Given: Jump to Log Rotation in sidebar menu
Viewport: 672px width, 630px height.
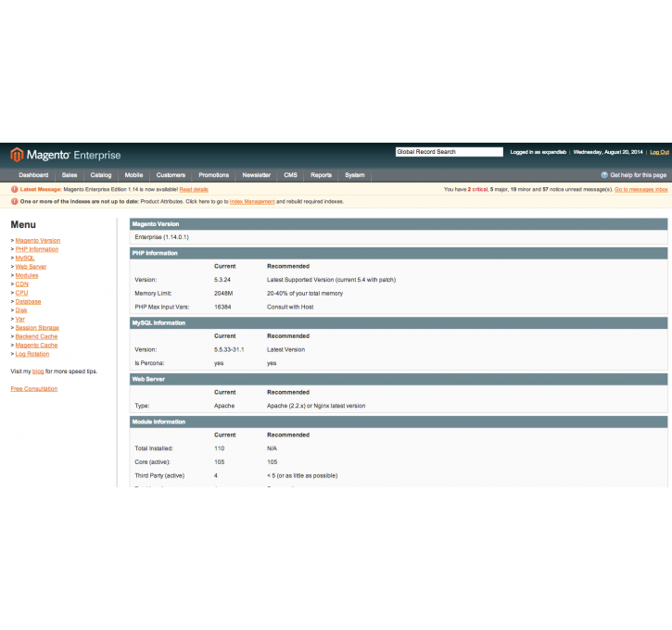Looking at the screenshot, I should [32, 354].
